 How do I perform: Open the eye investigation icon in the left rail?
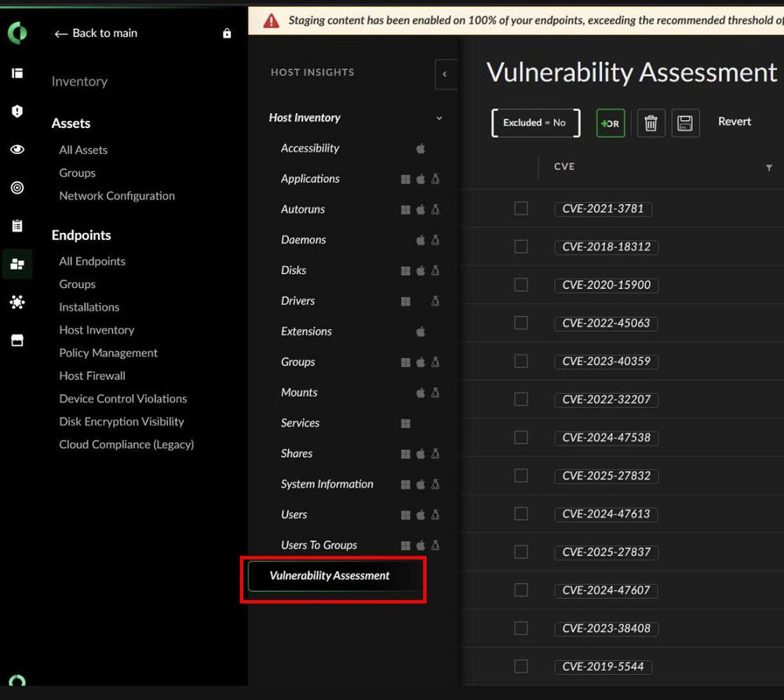pos(17,150)
